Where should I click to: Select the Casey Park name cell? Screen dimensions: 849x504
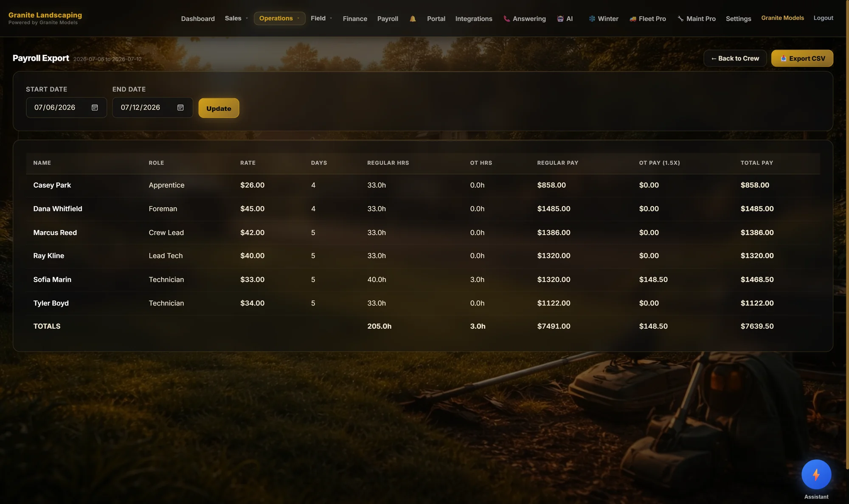(52, 185)
